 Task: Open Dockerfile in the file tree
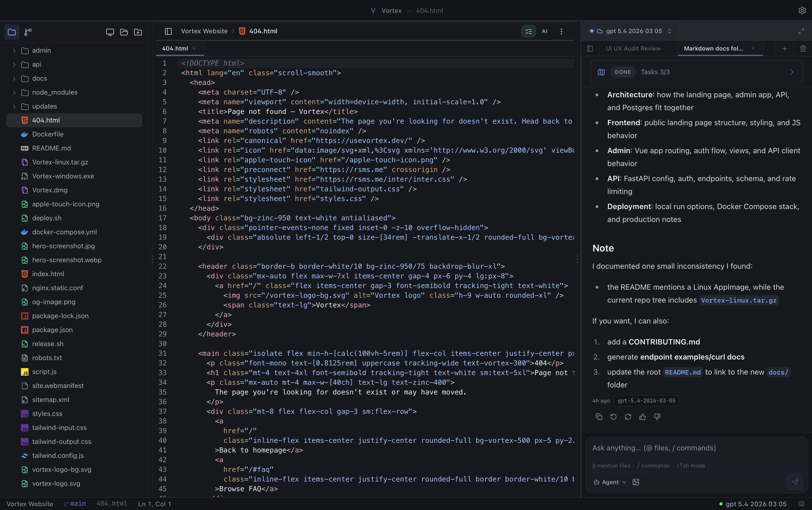pyautogui.click(x=74, y=134)
